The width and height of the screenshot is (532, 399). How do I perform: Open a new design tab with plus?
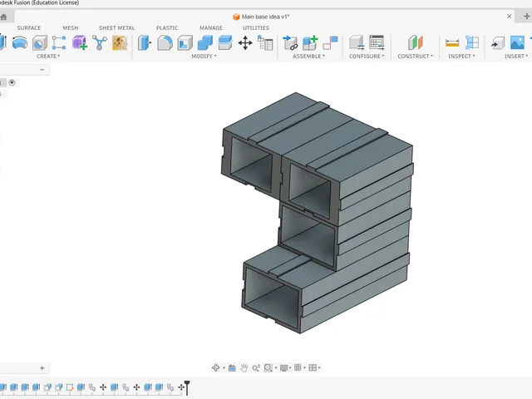coord(526,16)
